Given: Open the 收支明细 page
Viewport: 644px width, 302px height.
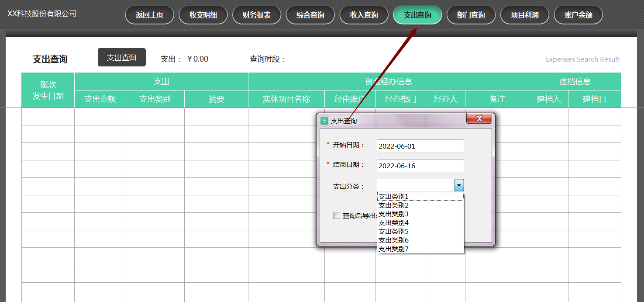Looking at the screenshot, I should 203,15.
